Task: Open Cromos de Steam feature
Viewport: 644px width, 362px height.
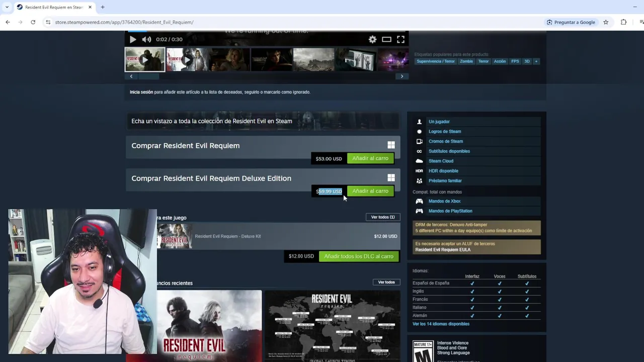Action: 446,141
